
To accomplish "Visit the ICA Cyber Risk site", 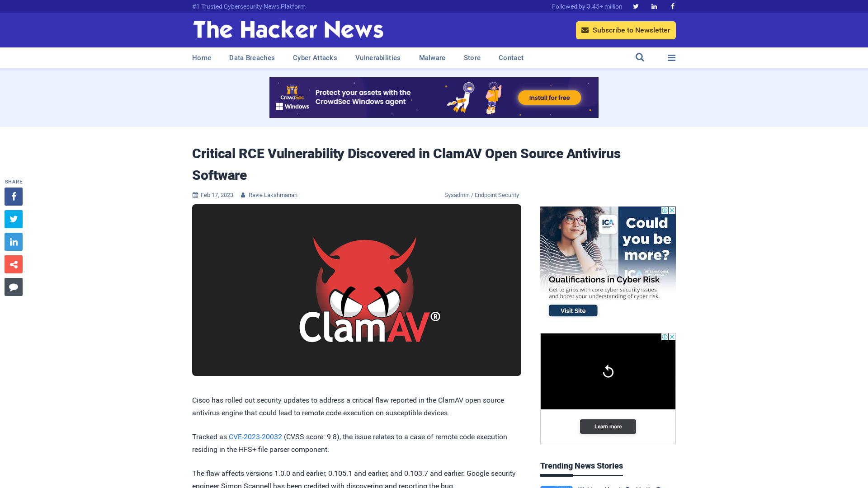I will 572,310.
